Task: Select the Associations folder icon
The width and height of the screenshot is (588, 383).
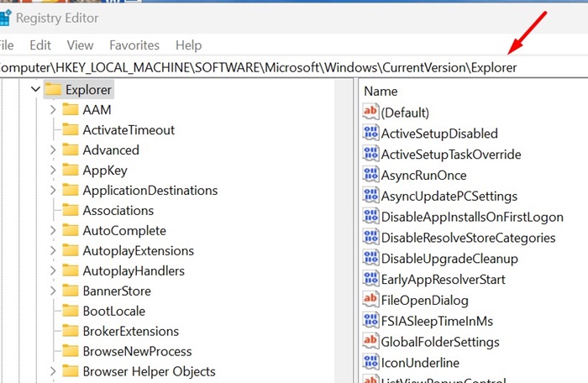Action: tap(70, 211)
